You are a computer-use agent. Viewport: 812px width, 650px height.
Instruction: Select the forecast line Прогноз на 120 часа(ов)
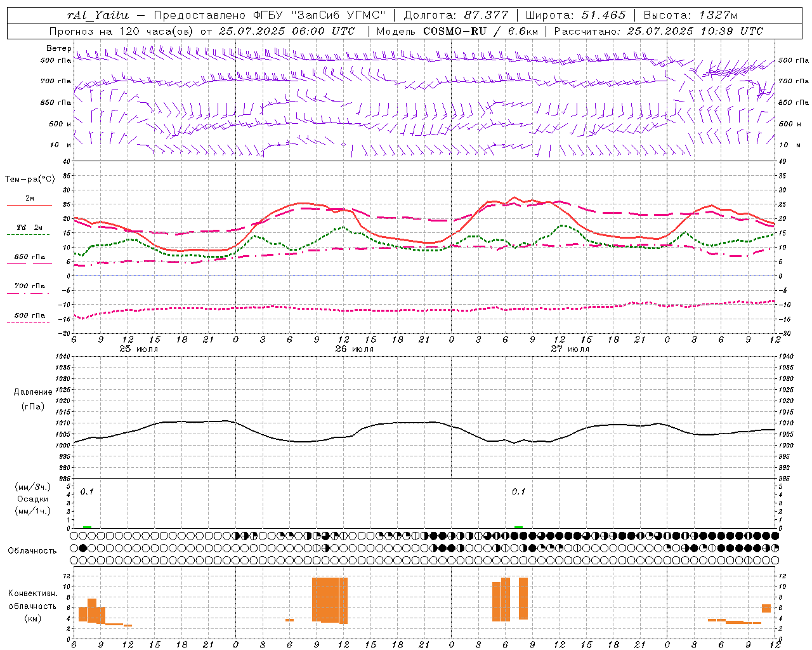click(x=121, y=31)
